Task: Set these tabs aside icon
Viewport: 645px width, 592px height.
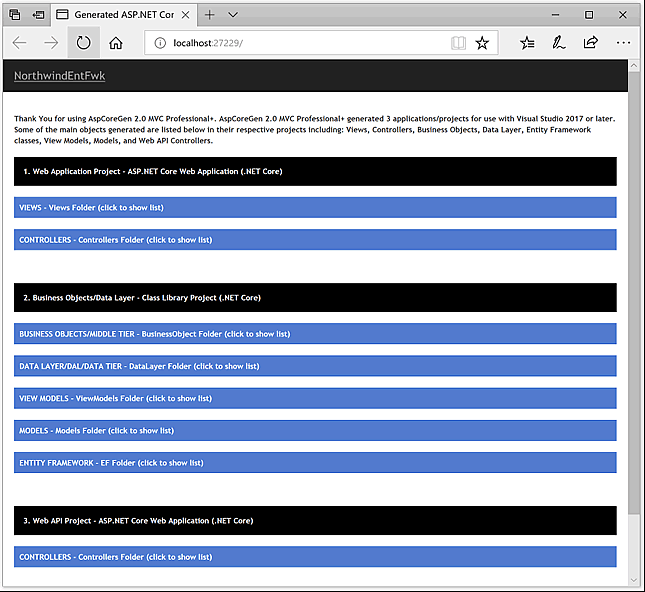Action: point(39,15)
